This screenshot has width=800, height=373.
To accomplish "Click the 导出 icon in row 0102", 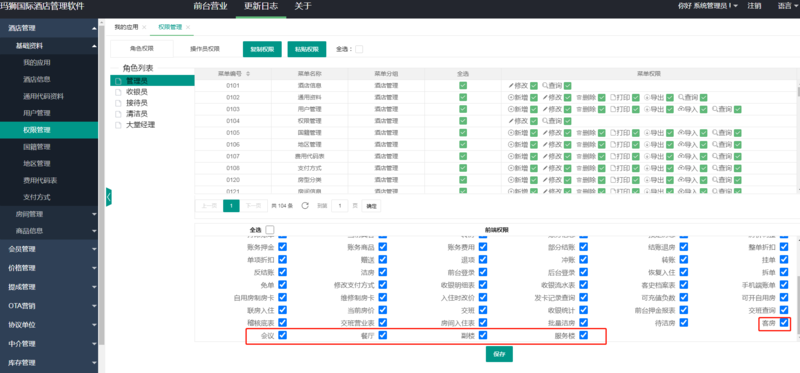I will click(647, 97).
